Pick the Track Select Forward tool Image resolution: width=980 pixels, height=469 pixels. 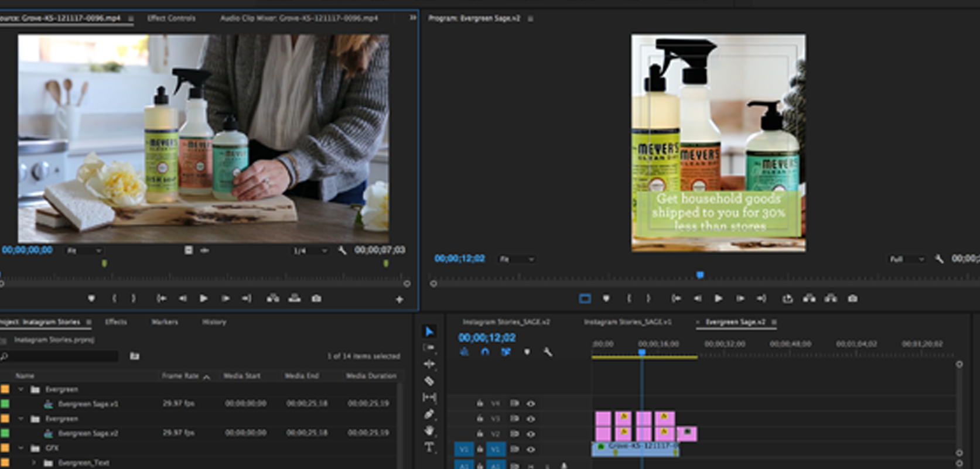click(429, 348)
